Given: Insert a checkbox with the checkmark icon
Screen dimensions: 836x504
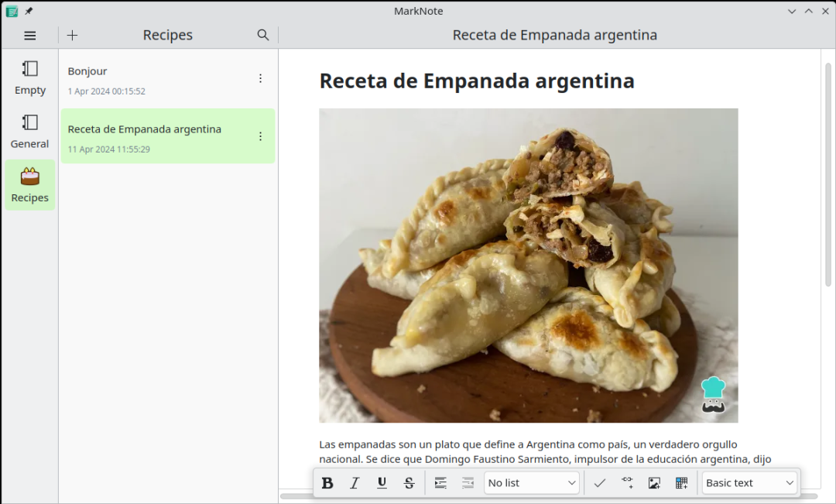Looking at the screenshot, I should [599, 483].
